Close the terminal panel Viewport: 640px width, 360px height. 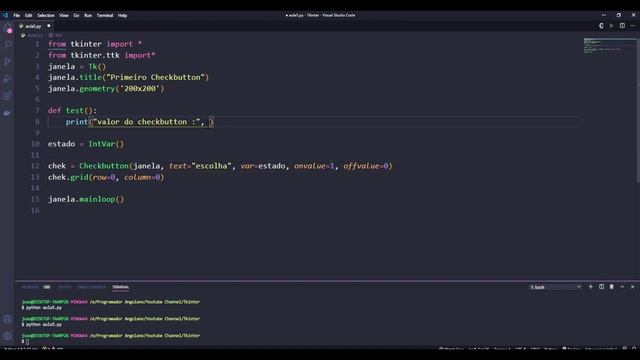click(633, 287)
